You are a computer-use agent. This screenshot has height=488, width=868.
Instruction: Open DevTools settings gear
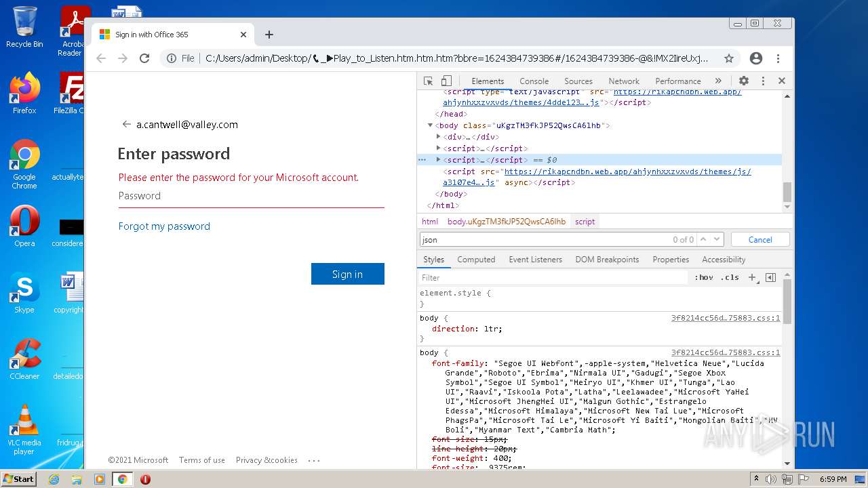744,81
